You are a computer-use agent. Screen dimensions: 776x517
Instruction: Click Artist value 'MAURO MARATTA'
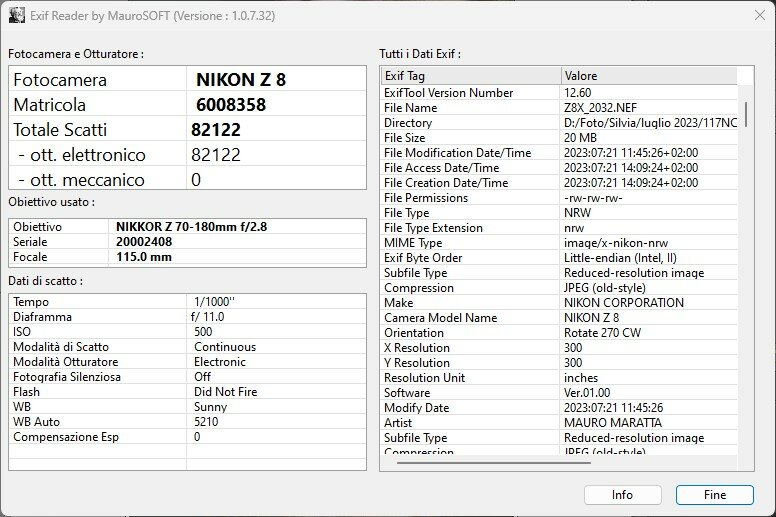pyautogui.click(x=613, y=423)
